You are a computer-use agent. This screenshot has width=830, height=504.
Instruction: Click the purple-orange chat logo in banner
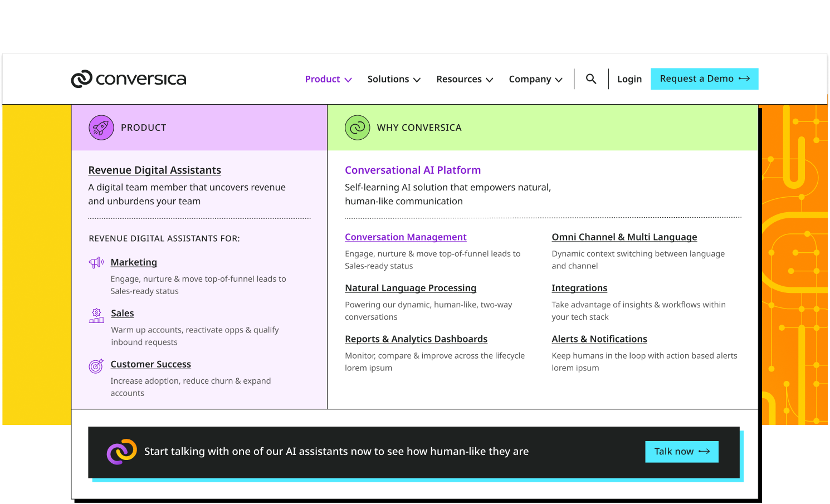click(x=122, y=452)
